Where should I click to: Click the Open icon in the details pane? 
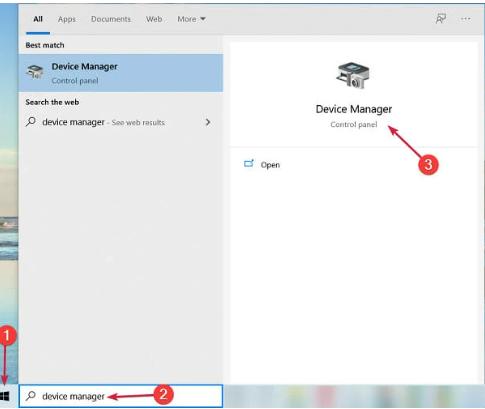tap(249, 164)
